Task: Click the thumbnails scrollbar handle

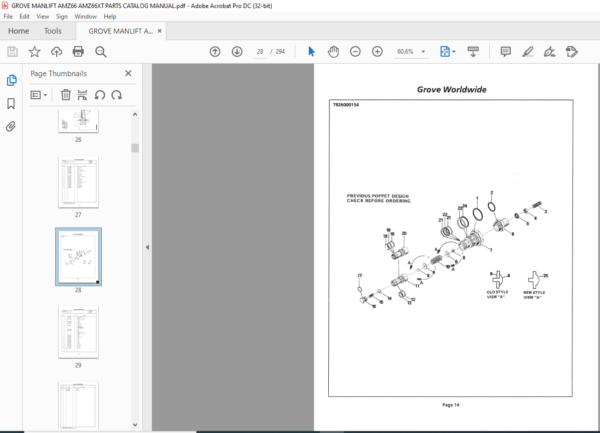Action: coord(135,148)
